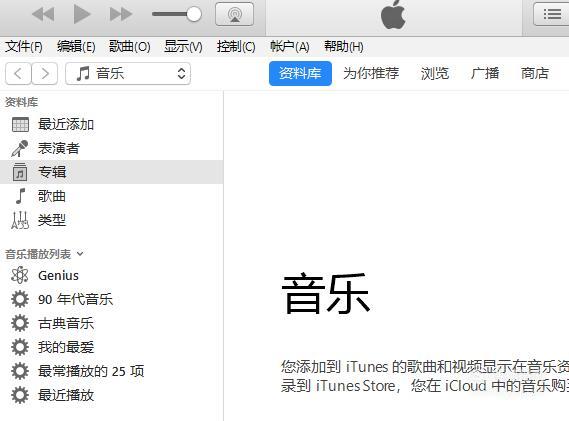Skip forward with the fast-forward button

pyautogui.click(x=121, y=15)
